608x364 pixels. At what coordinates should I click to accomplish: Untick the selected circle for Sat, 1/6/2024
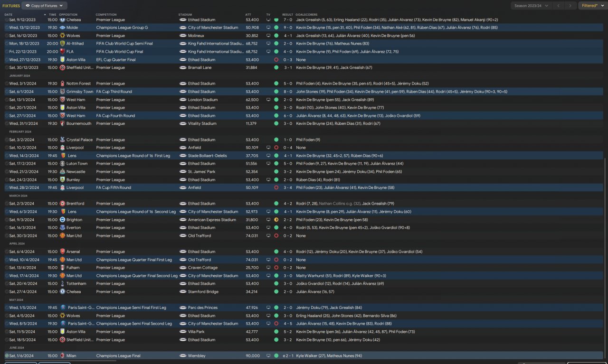[7, 355]
